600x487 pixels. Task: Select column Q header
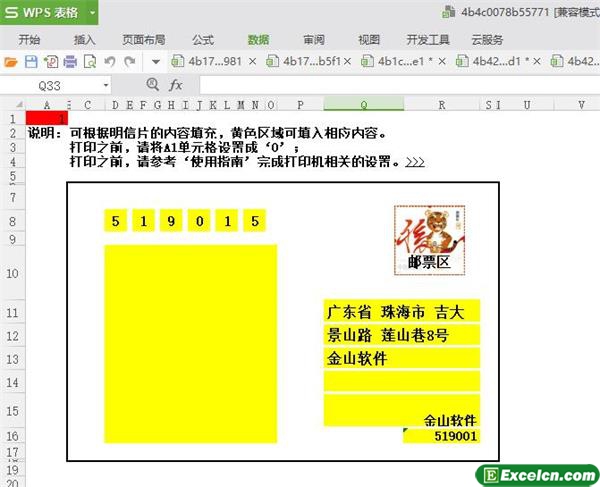[x=364, y=105]
